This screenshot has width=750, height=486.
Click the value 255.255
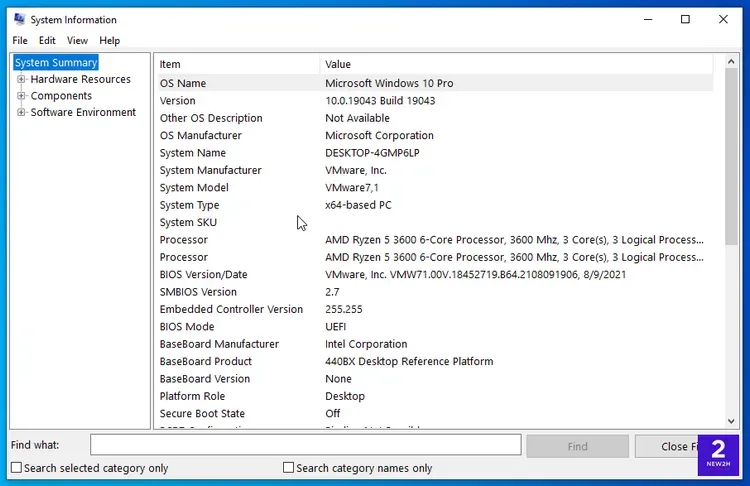pyautogui.click(x=343, y=309)
